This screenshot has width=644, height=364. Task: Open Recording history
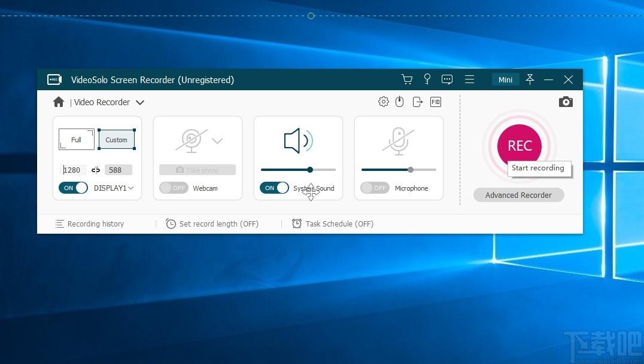pos(90,224)
